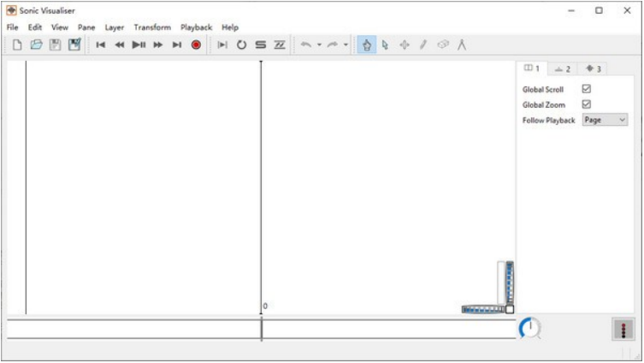The width and height of the screenshot is (644, 363).
Task: Create a new session with the blank page icon
Action: tap(17, 45)
